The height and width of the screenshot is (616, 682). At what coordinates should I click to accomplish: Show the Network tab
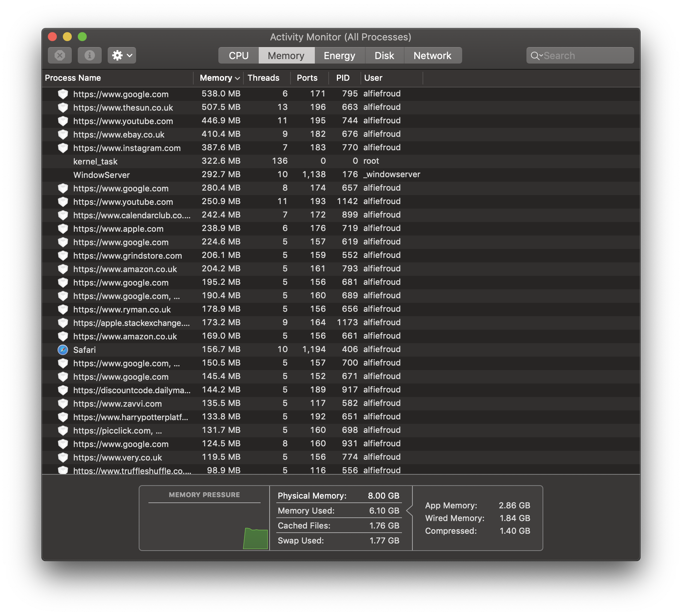coord(433,55)
